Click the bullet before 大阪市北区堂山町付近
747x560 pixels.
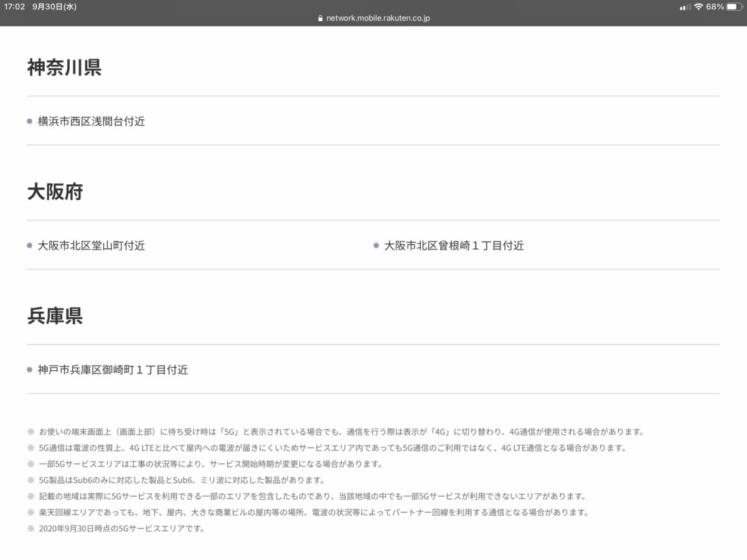point(30,246)
